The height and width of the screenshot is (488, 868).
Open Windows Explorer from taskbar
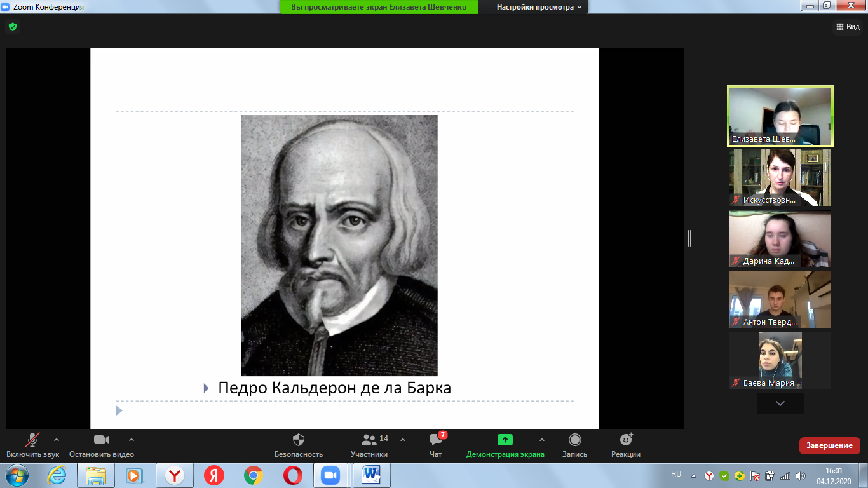[x=96, y=475]
